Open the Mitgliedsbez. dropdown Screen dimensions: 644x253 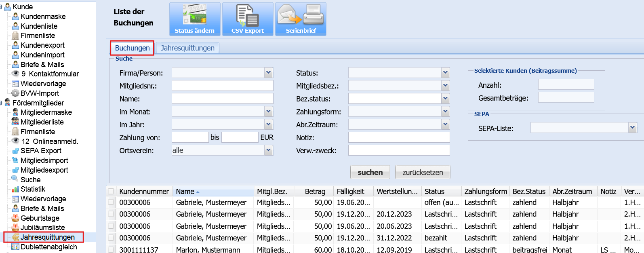coord(445,86)
